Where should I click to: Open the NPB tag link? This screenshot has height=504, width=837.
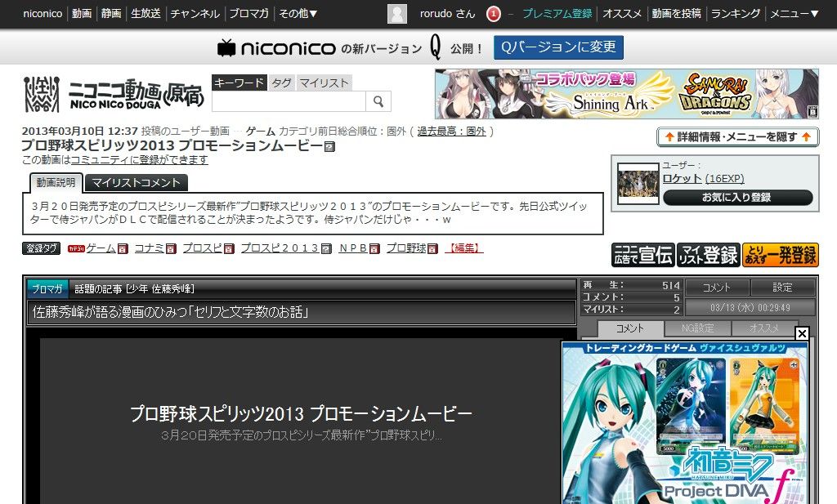pos(353,248)
